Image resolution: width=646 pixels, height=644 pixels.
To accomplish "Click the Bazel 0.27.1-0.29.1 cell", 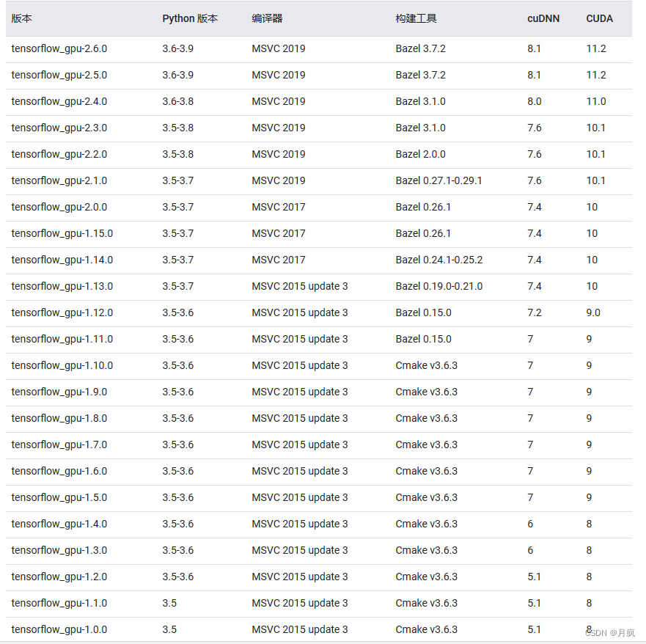I will [438, 180].
